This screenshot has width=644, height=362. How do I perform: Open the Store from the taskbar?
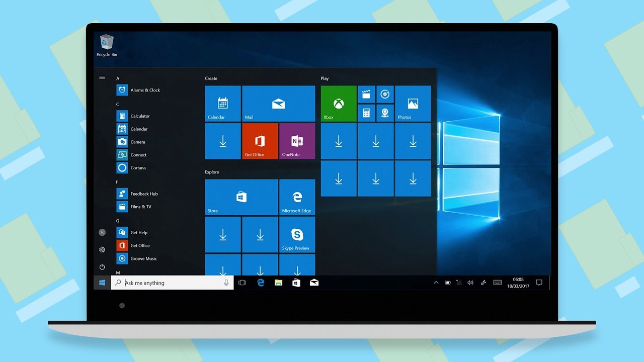point(296,283)
